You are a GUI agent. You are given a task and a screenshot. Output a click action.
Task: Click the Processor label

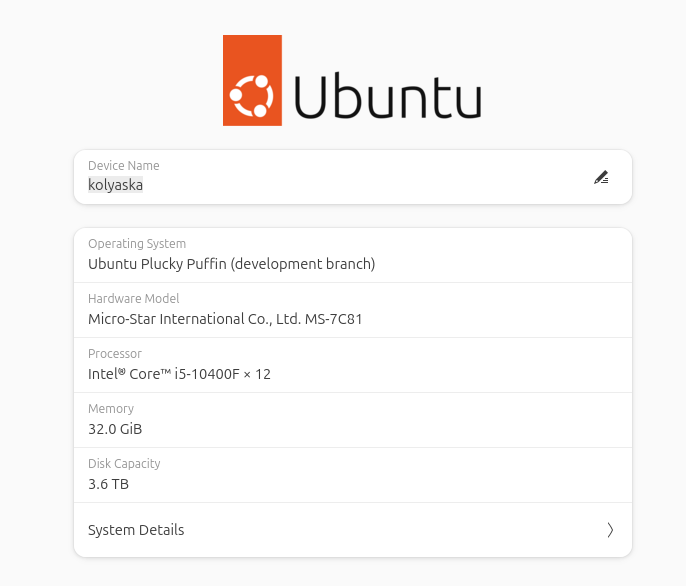coord(115,354)
